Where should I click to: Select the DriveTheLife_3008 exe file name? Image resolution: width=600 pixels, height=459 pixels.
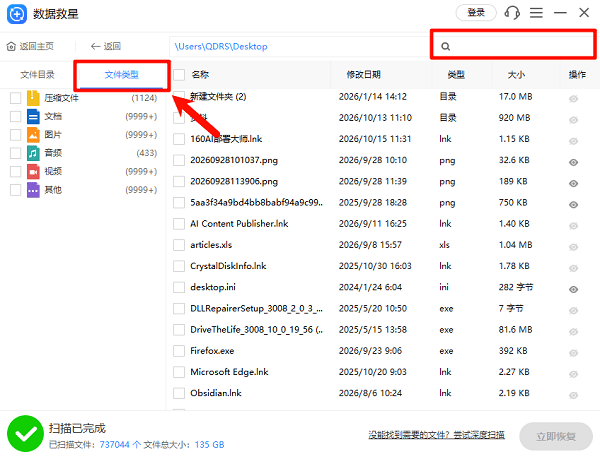pyautogui.click(x=256, y=330)
